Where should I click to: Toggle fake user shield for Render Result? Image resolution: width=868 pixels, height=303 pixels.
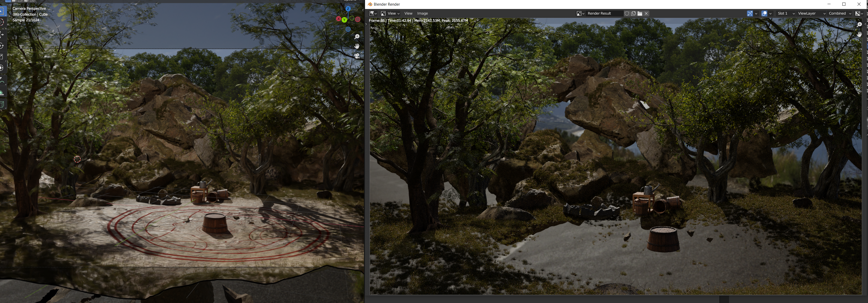tap(627, 14)
